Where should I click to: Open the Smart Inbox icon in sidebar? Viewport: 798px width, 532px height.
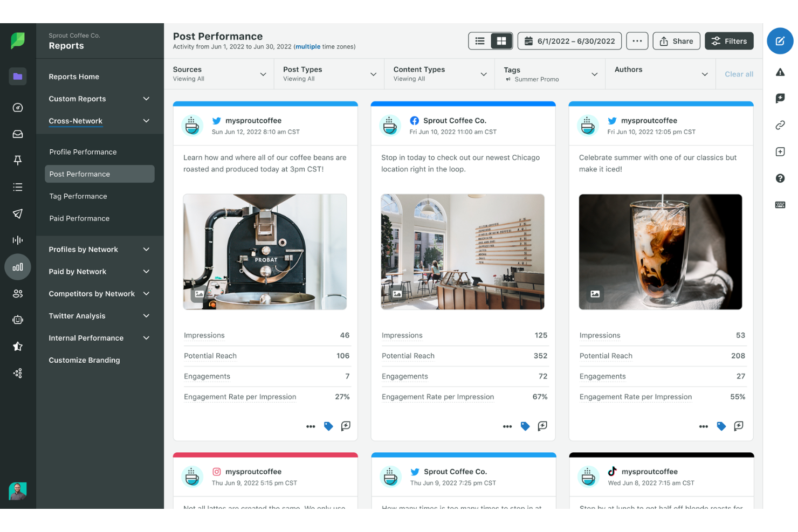[18, 134]
